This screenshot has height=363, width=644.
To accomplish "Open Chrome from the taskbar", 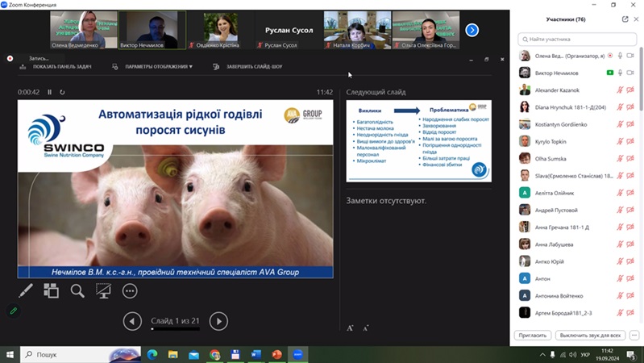I will click(214, 354).
